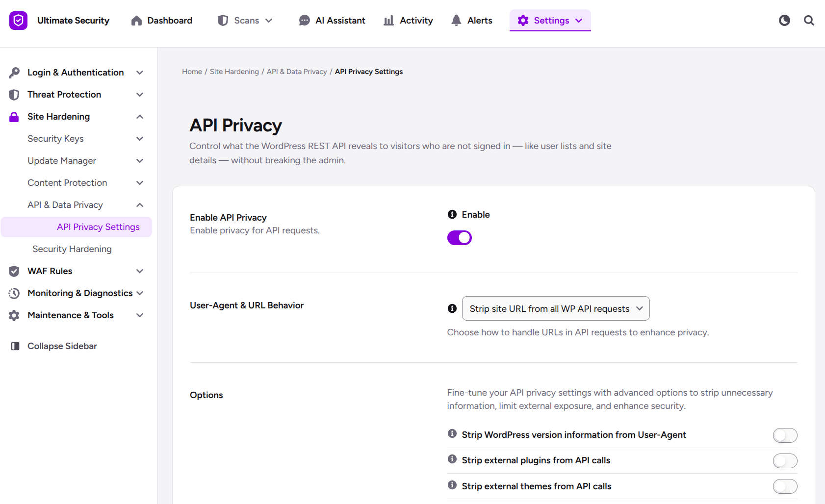Toggle dark mode moon icon

click(784, 21)
